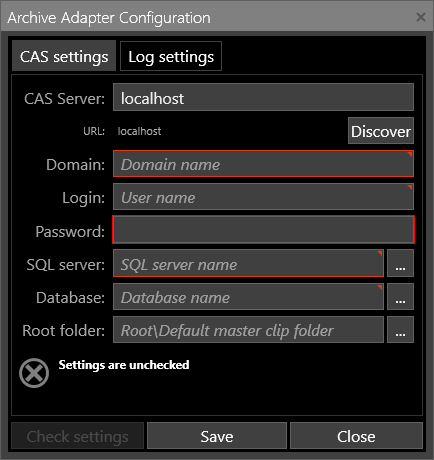
Task: Browse for SQL server with ellipsis button
Action: tap(400, 263)
